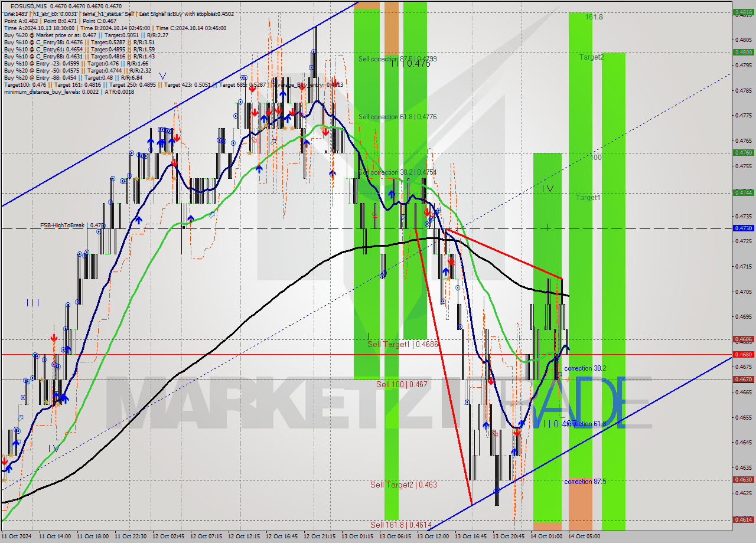Click the 'I I I 0.476' wave label
Image resolution: width=756 pixels, height=543 pixels.
410,64
